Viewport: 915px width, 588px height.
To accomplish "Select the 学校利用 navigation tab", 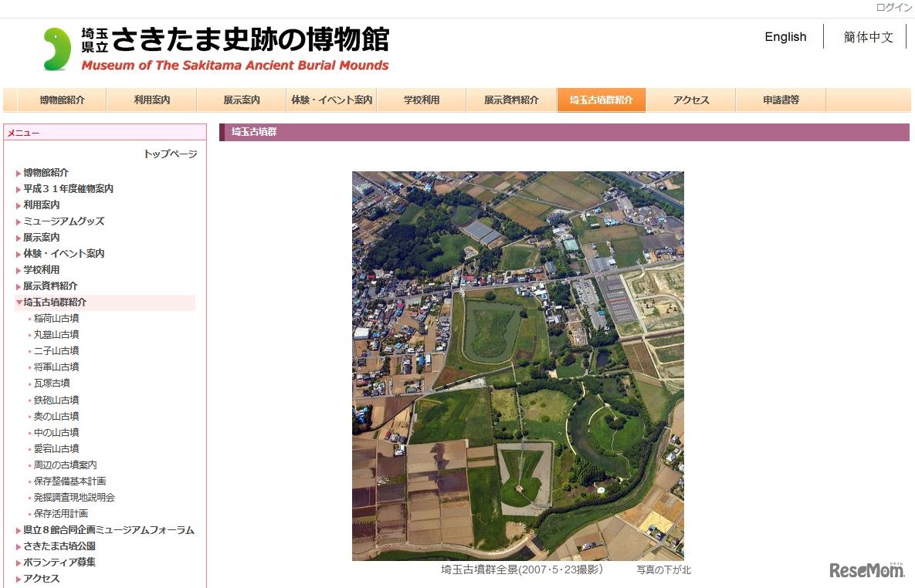I will click(422, 100).
